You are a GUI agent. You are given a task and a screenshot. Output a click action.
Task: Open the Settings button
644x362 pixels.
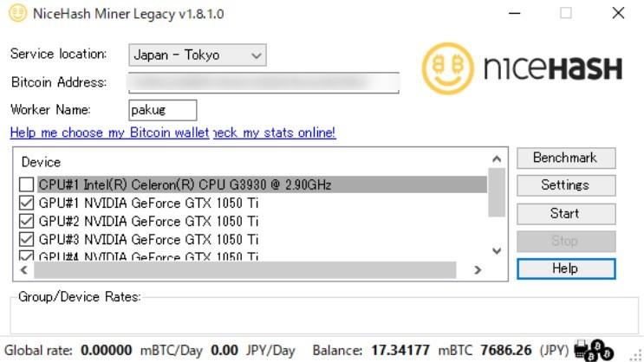(x=566, y=185)
